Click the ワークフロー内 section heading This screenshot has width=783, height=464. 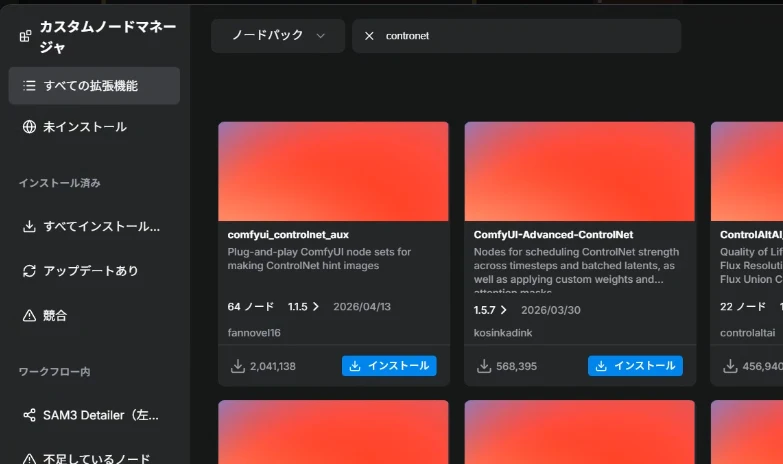pyautogui.click(x=54, y=372)
